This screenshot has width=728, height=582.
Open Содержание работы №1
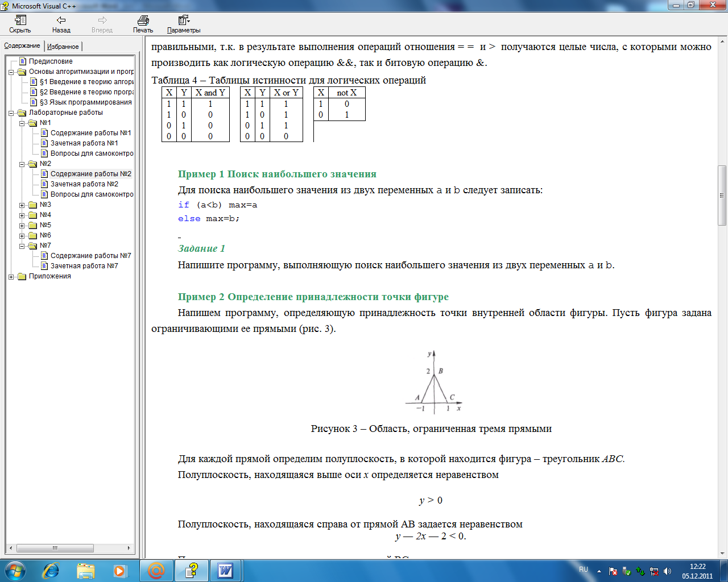[90, 133]
